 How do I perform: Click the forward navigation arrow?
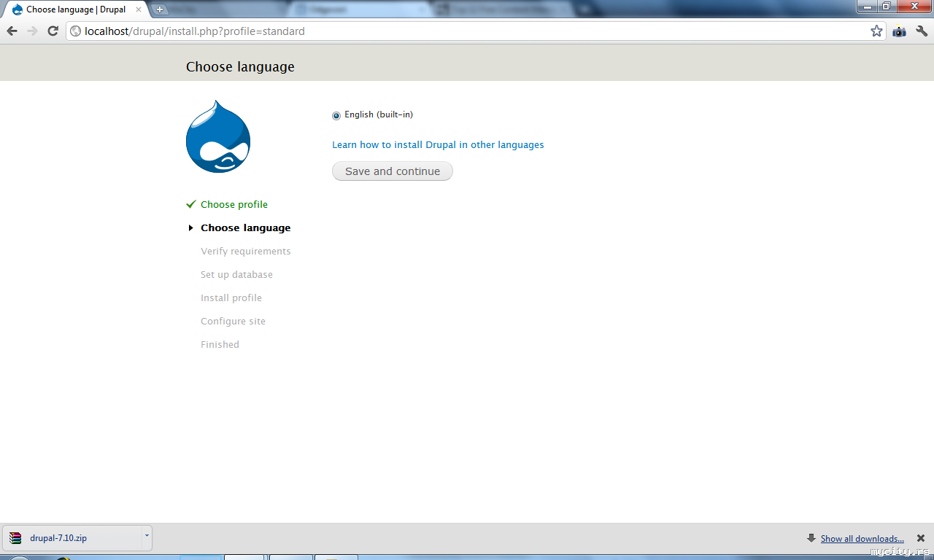tap(32, 31)
